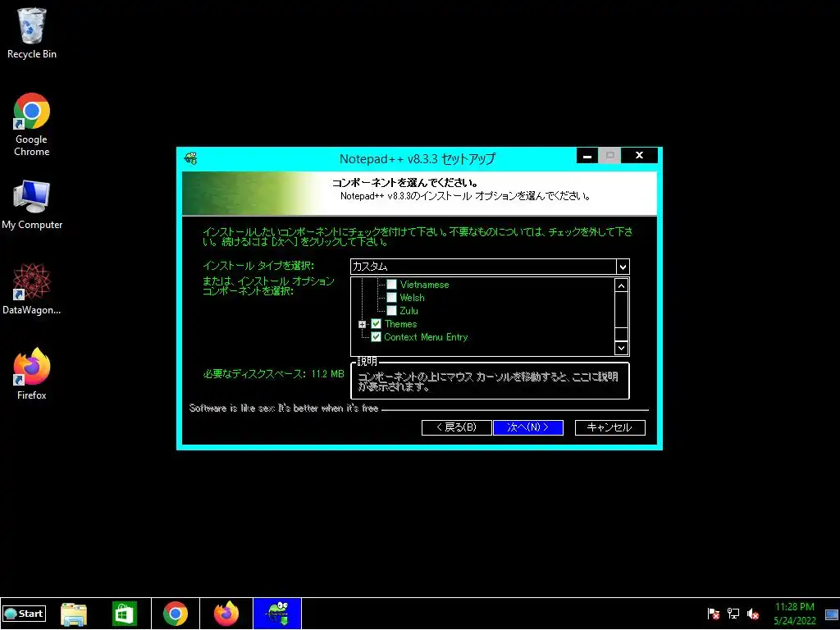
Task: Check the Welsh language checkbox
Action: [391, 297]
